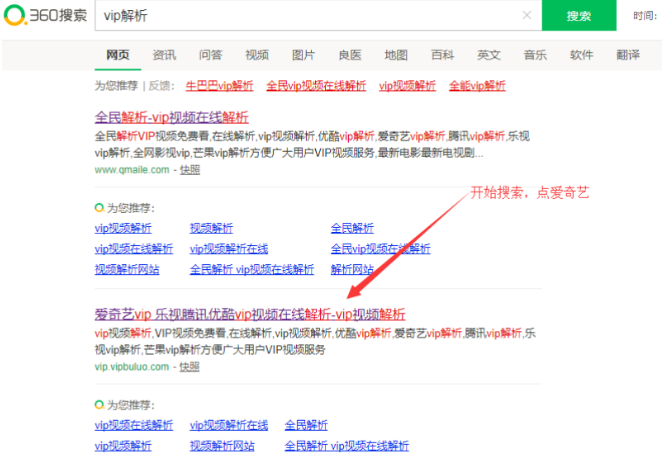This screenshot has height=458, width=664.
Task: Open suggested search 全能vip解析
Action: point(477,86)
